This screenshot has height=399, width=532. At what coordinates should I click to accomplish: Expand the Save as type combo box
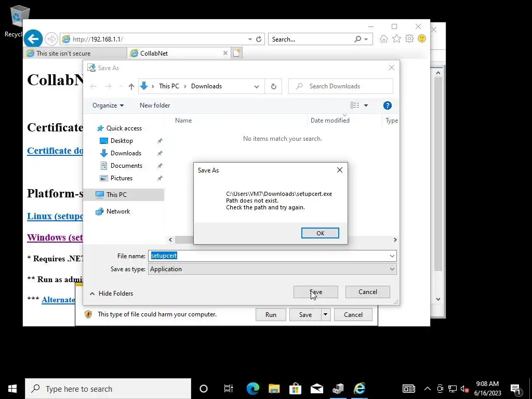click(x=272, y=269)
